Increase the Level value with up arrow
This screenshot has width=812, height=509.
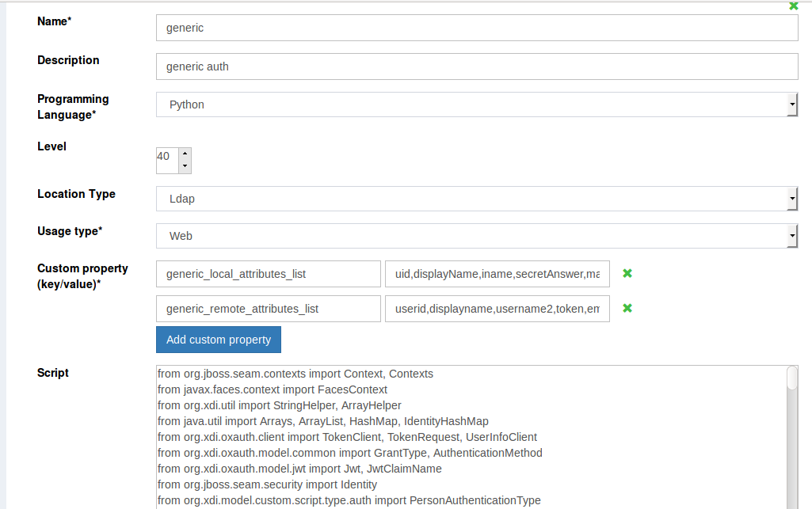click(185, 154)
